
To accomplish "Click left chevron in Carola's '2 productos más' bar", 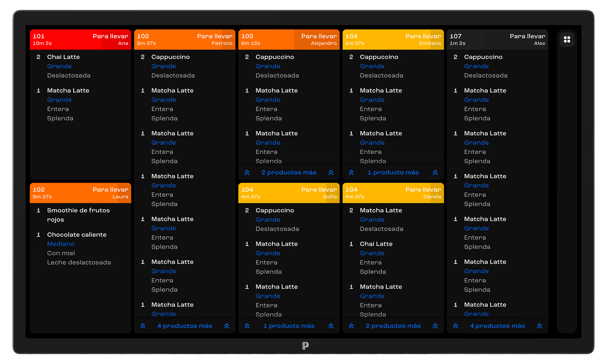I will 351,326.
